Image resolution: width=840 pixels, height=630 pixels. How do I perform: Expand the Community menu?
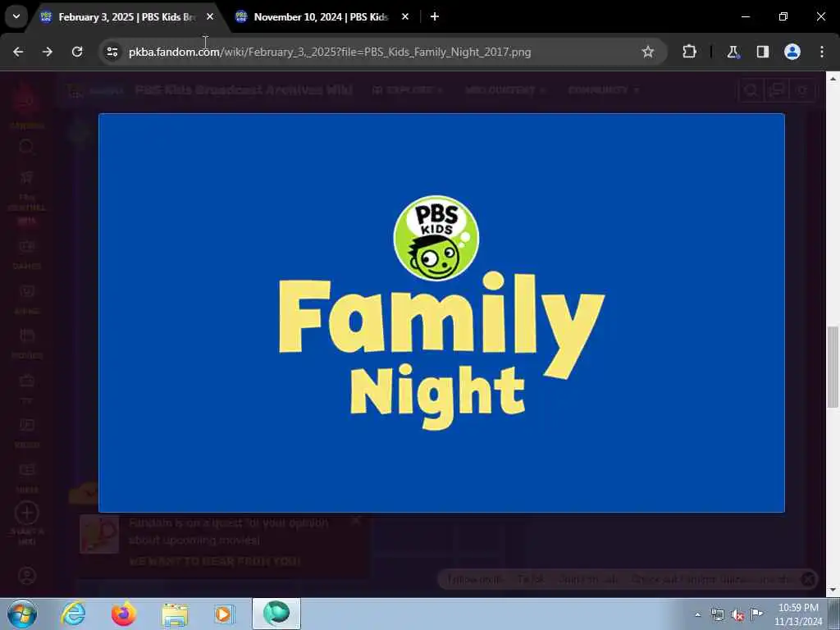coord(603,90)
